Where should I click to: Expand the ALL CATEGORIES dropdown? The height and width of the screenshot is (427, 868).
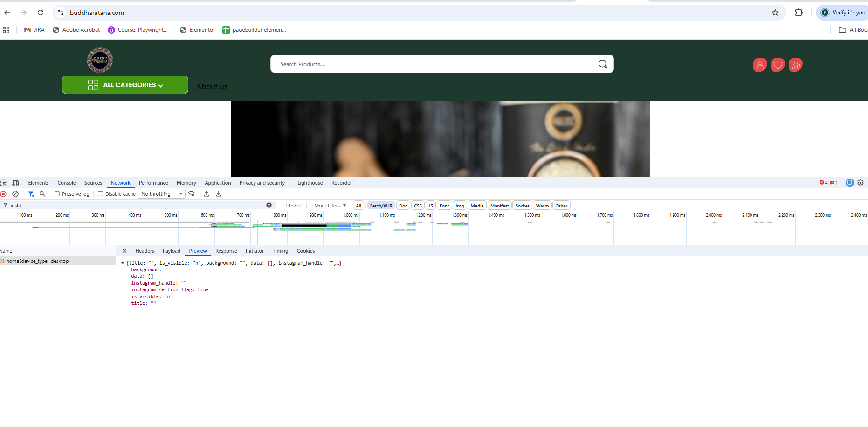click(x=125, y=85)
